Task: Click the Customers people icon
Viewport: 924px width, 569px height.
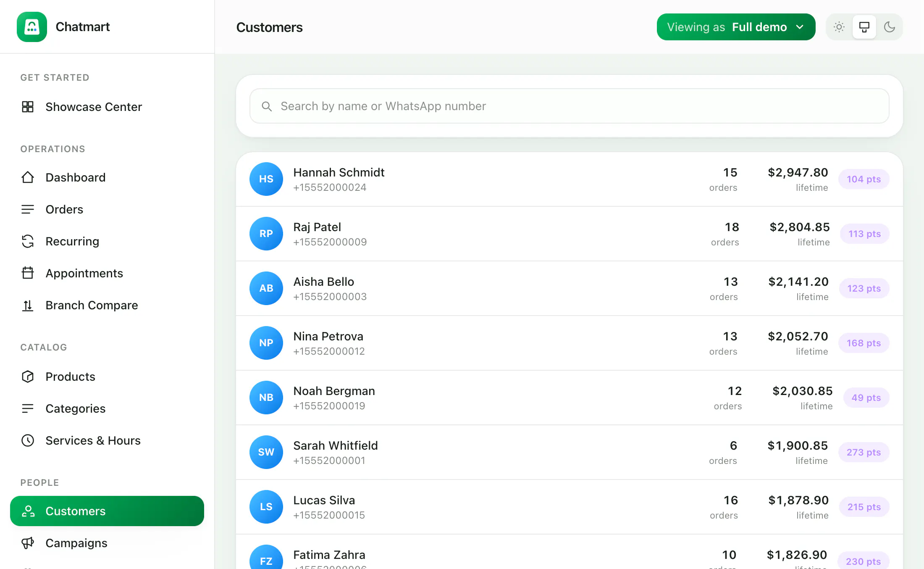Action: [28, 511]
